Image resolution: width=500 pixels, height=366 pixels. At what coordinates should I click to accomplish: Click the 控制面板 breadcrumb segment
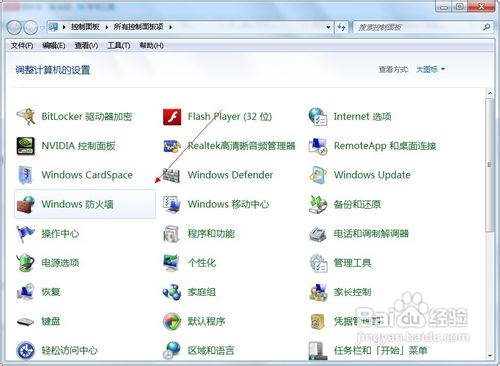tap(85, 27)
